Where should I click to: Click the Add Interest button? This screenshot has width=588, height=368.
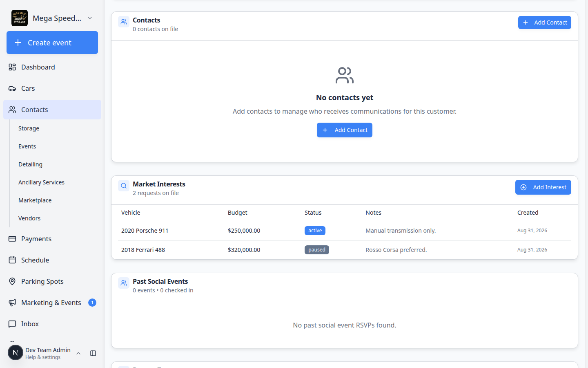pos(543,187)
